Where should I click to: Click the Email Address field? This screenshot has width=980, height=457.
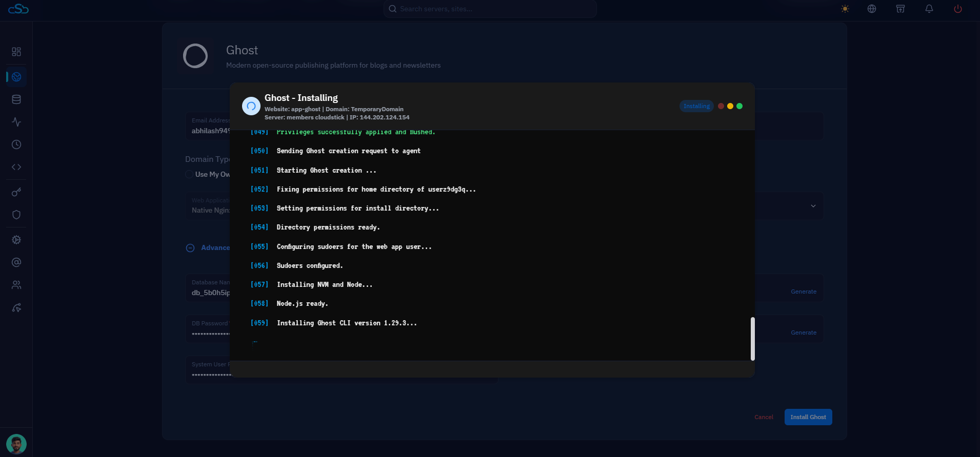[x=208, y=126]
